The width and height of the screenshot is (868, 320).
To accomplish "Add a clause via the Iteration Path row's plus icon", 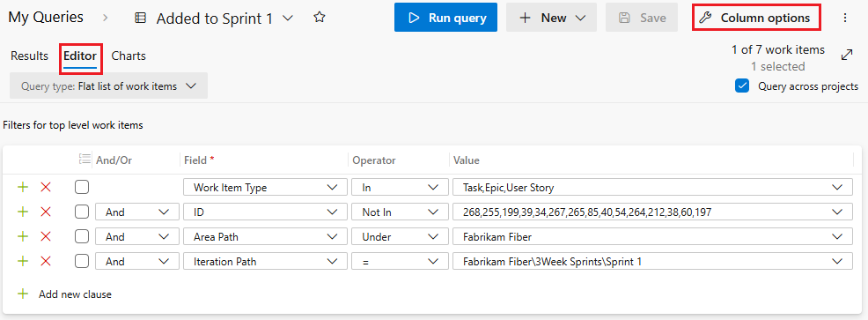I will click(x=23, y=261).
